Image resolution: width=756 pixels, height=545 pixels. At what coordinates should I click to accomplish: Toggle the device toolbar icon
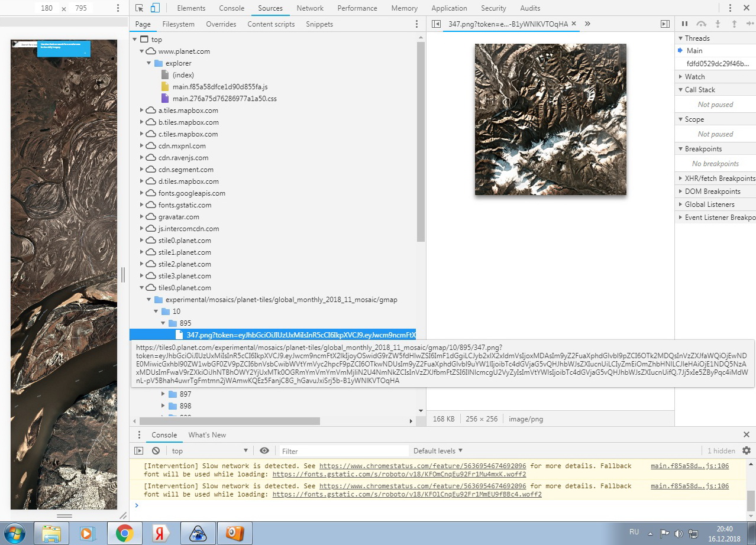(155, 8)
